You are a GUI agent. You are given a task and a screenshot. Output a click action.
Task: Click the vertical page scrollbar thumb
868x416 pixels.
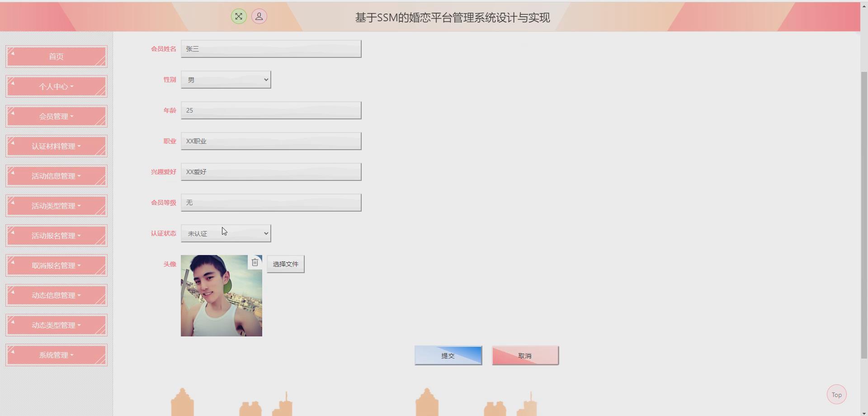coord(864,215)
